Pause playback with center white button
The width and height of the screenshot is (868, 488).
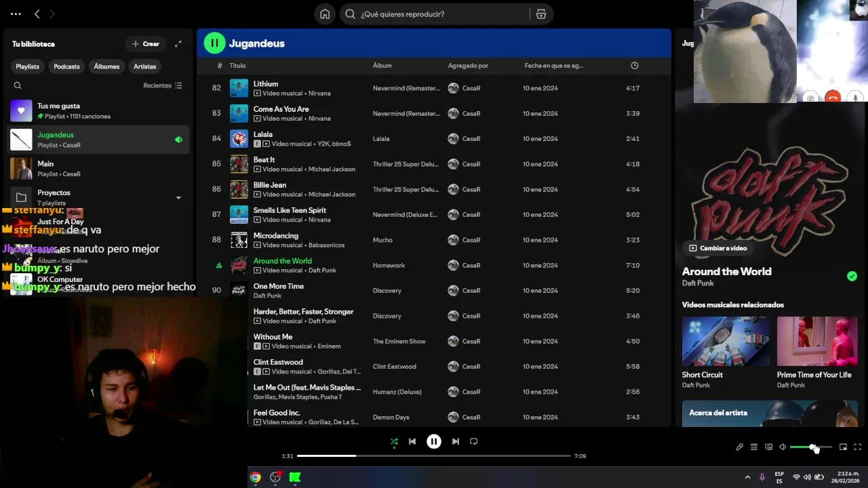[434, 441]
